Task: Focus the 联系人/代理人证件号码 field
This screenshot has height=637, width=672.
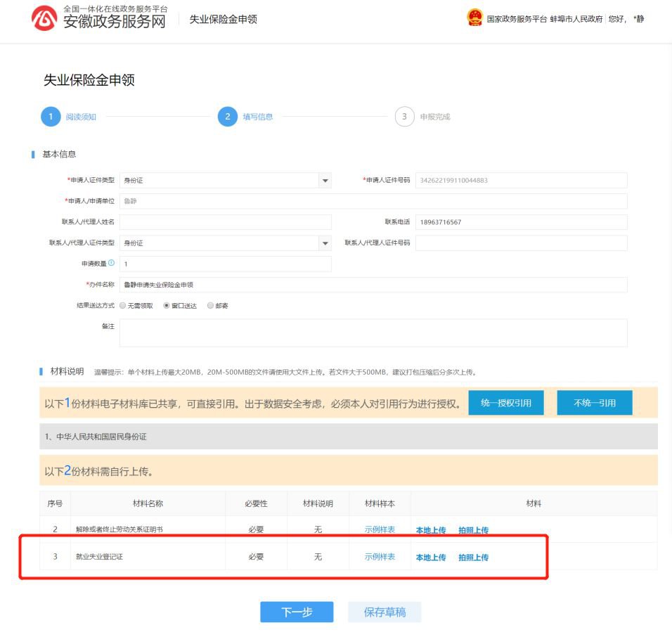Action: (x=521, y=243)
